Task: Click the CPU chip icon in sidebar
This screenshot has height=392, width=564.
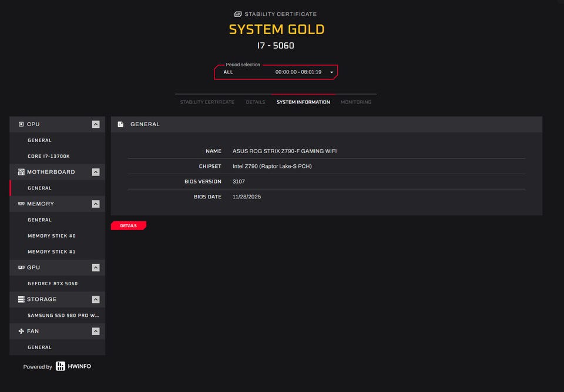Action: click(21, 124)
